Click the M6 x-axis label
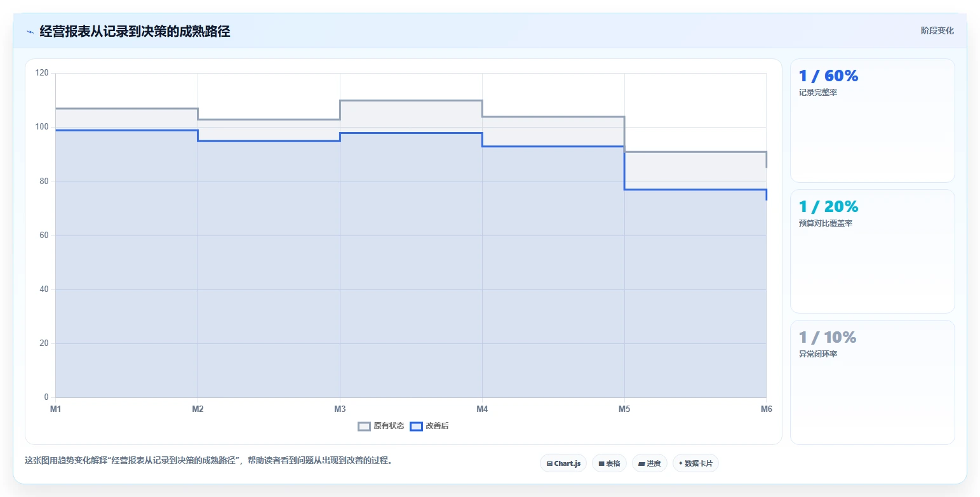Screen dimensions: 980x497 [x=766, y=409]
